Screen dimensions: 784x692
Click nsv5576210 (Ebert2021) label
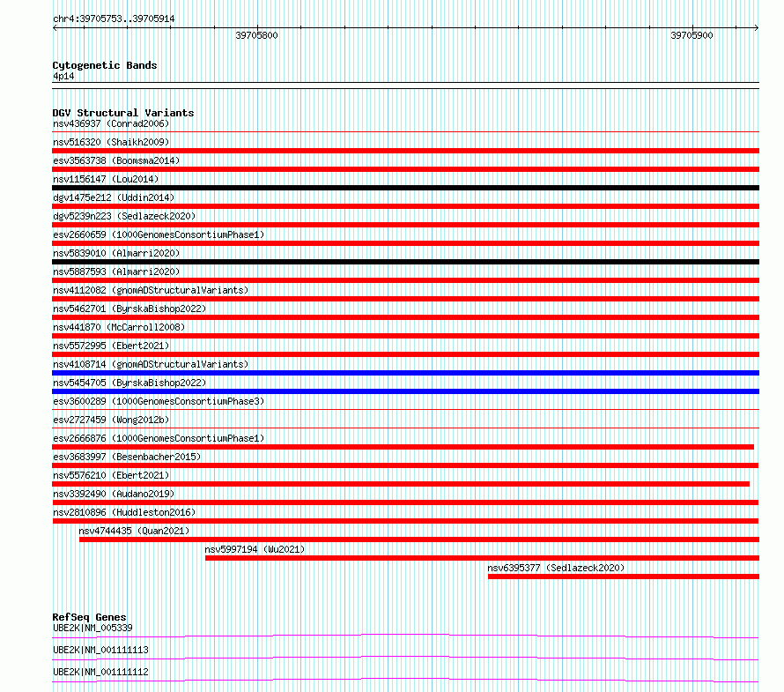111,475
